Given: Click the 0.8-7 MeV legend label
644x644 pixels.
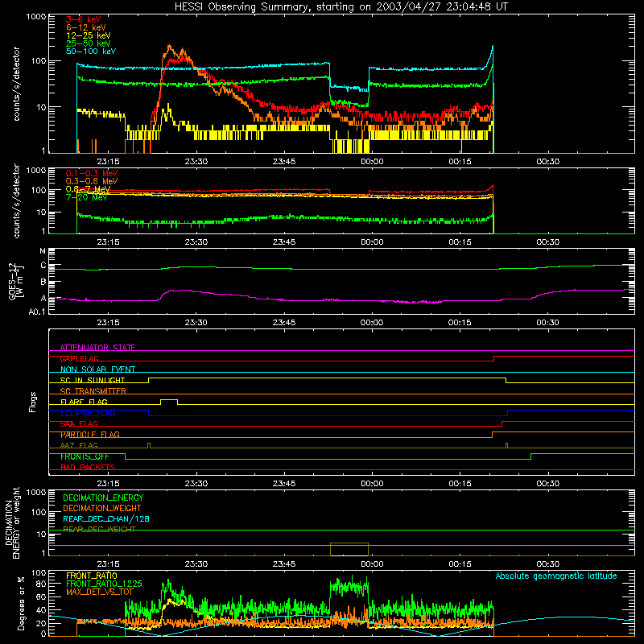Looking at the screenshot, I should pyautogui.click(x=88, y=189).
